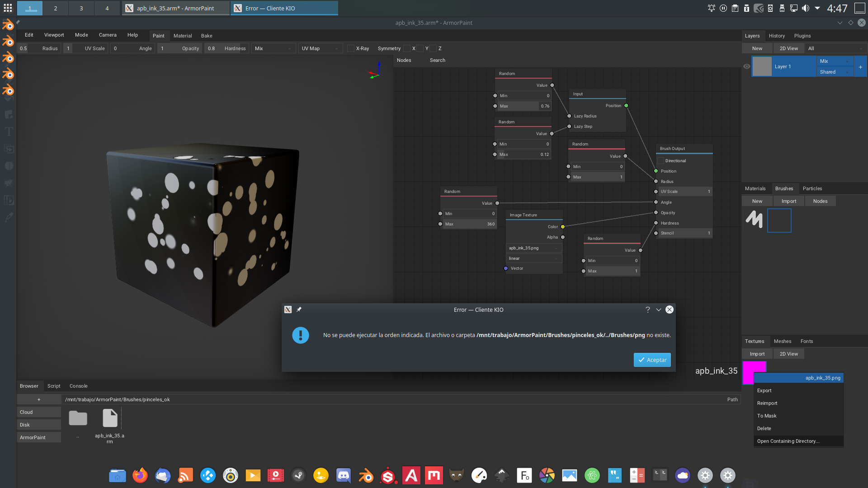Toggle Layer 1 visibility eye
The image size is (868, 488).
(x=746, y=66)
